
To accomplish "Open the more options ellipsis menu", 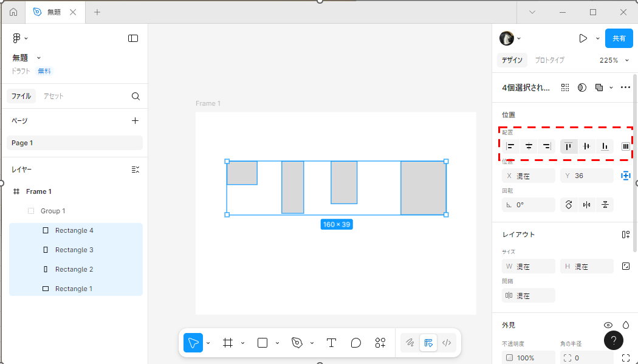I will [625, 88].
